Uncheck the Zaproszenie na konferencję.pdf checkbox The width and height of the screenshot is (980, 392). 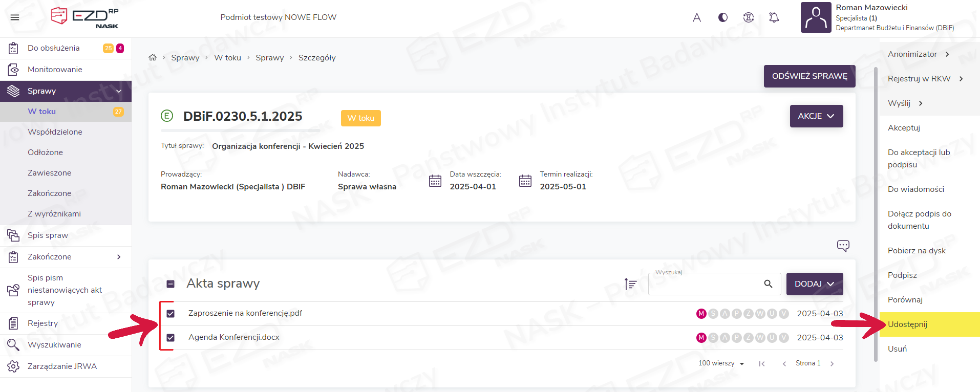[x=171, y=314]
